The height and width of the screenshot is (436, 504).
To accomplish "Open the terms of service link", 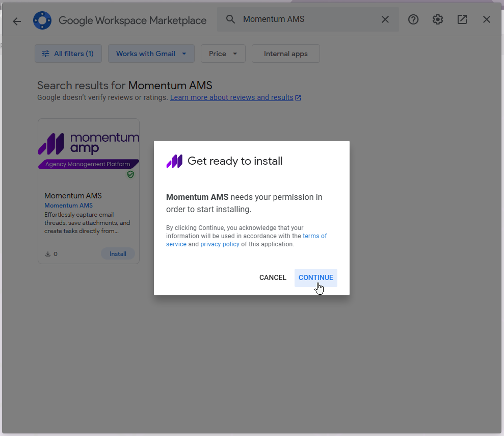I will tap(246, 240).
